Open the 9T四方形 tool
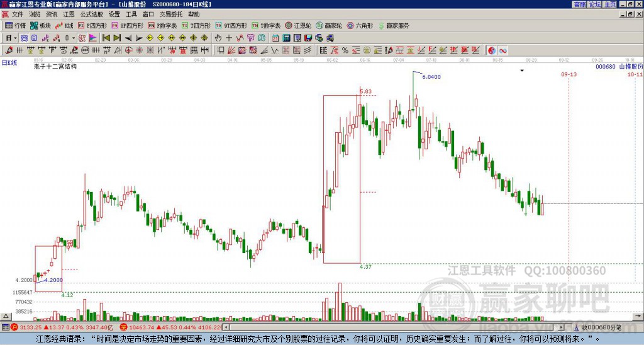Image resolution: width=644 pixels, height=345 pixels. coord(231,25)
